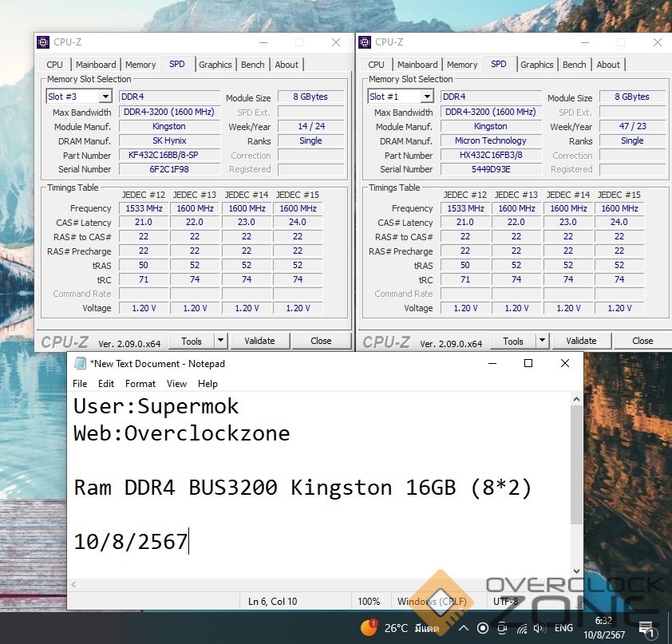Open the weather widget on the taskbar

coord(399,628)
